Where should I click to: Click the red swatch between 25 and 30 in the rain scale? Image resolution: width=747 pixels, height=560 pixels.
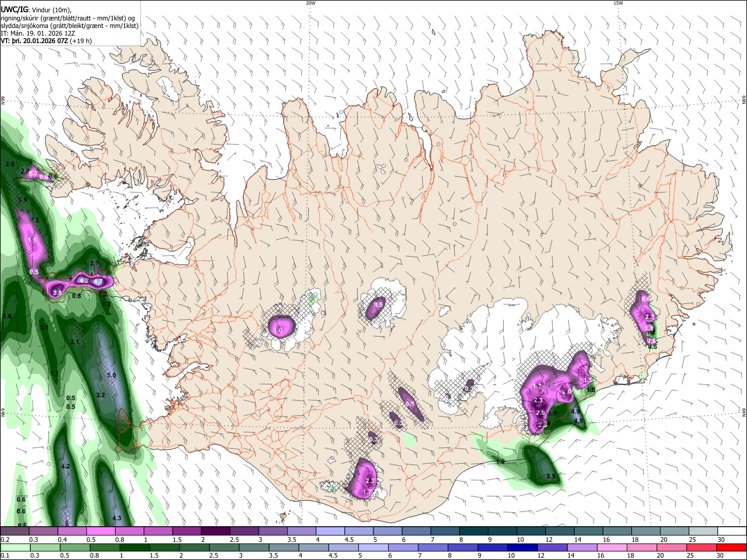703,547
